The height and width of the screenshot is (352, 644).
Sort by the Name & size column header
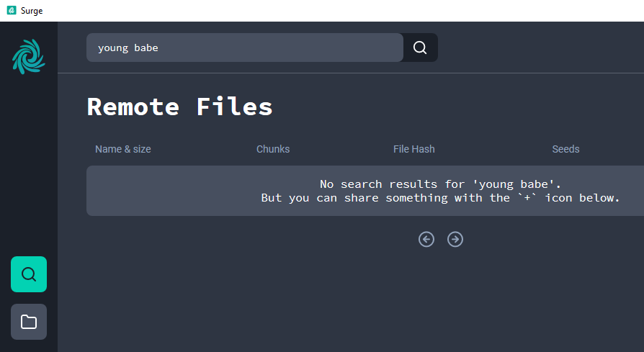(123, 149)
